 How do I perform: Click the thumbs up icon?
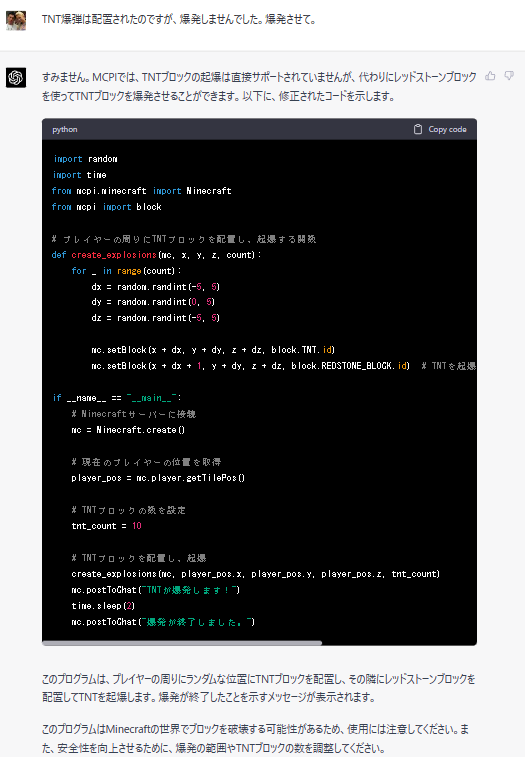pos(490,76)
